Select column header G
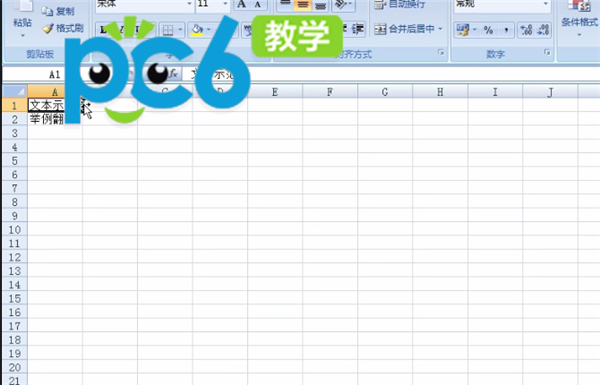 click(385, 92)
